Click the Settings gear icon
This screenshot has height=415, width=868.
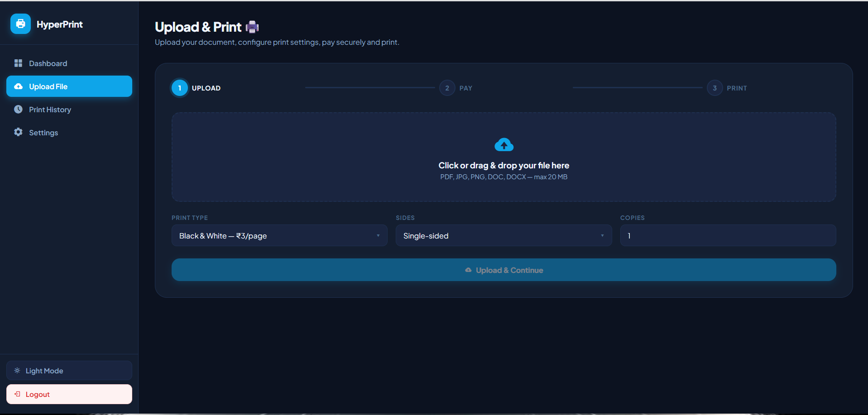click(x=18, y=132)
